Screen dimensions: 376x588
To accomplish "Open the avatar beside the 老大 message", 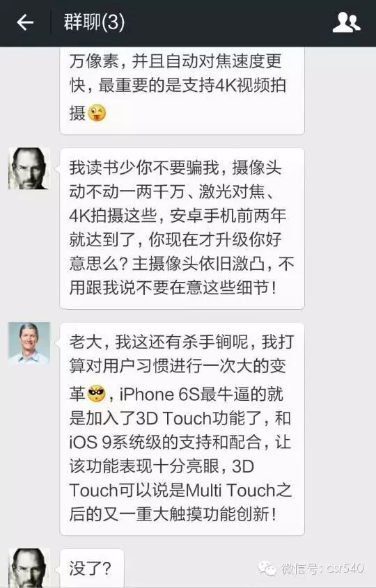I will 29,343.
